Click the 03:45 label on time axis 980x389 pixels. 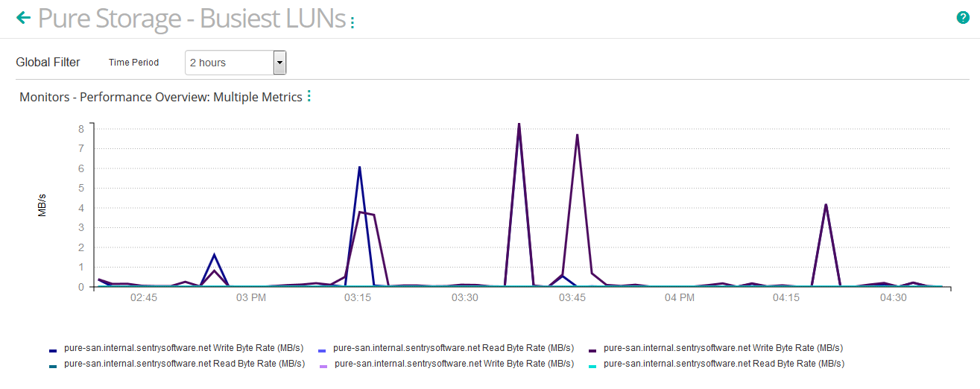pos(572,298)
